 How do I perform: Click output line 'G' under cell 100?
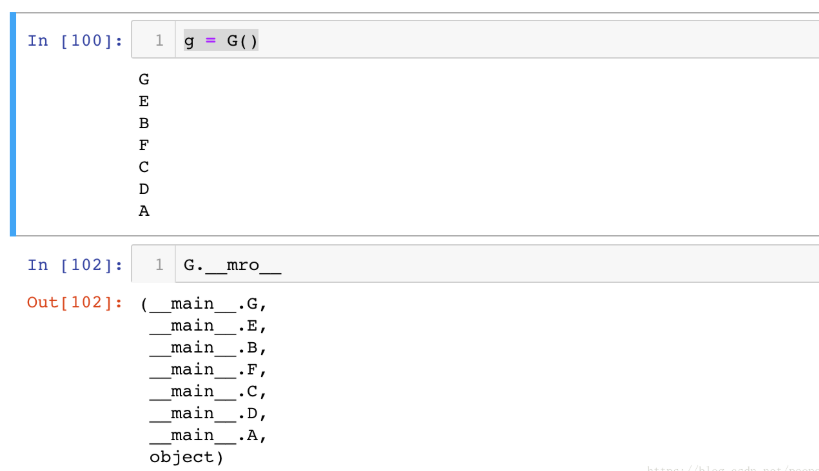point(144,79)
